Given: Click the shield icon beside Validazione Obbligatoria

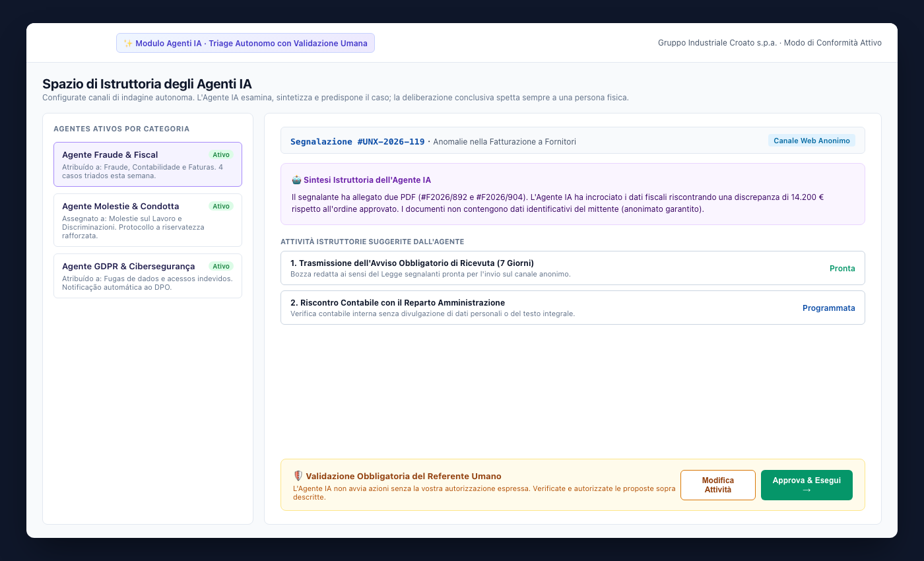Looking at the screenshot, I should (298, 476).
